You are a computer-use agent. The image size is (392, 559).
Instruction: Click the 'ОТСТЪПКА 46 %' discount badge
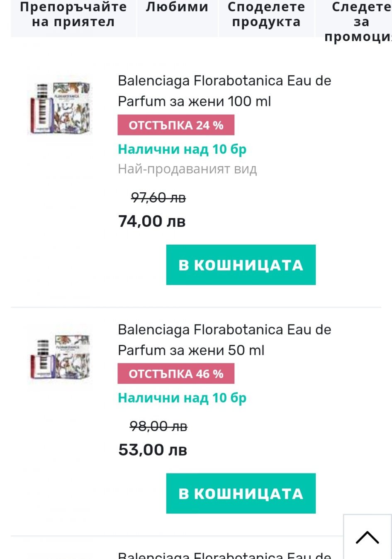click(176, 374)
